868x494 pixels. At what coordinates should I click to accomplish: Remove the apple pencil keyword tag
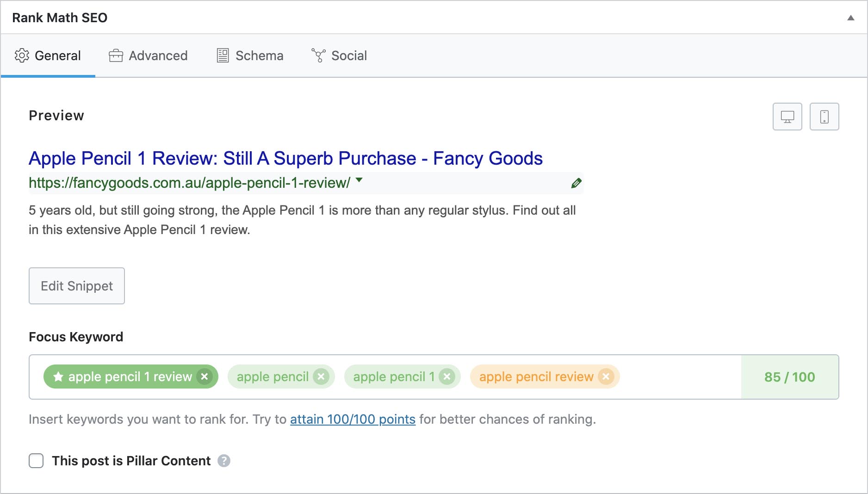coord(321,377)
